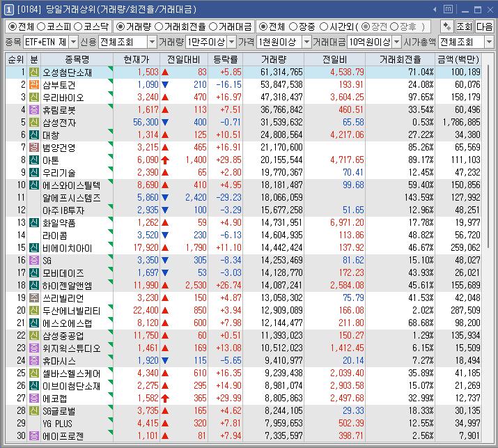Click the 삼성중공업 stock name
The height and width of the screenshot is (448, 498).
point(63,336)
